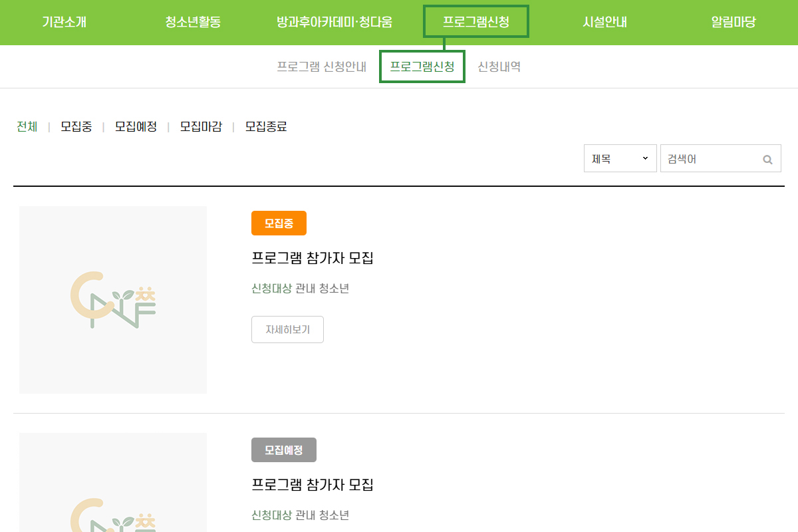Go to the 시설안내 menu
This screenshot has width=798, height=532.
click(604, 23)
